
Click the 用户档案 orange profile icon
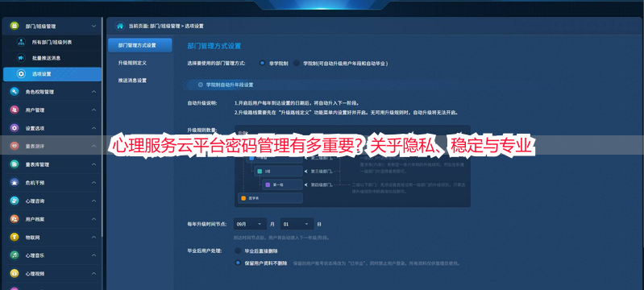[x=15, y=219]
